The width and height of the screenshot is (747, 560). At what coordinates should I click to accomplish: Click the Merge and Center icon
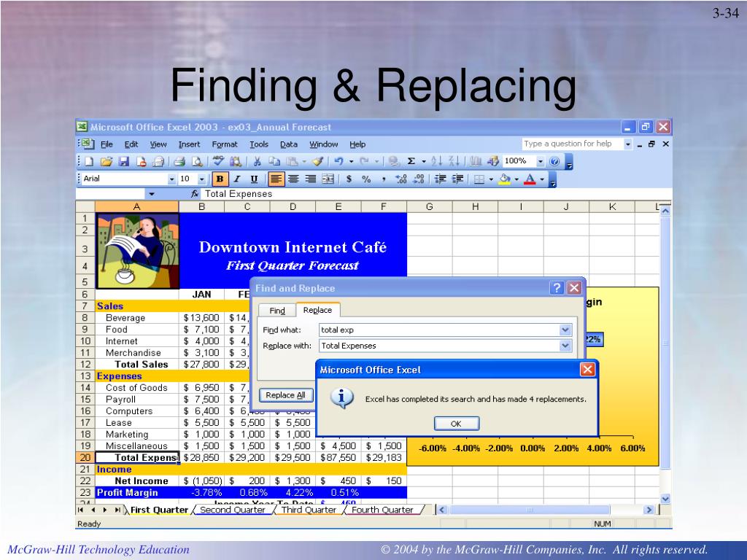click(x=328, y=179)
